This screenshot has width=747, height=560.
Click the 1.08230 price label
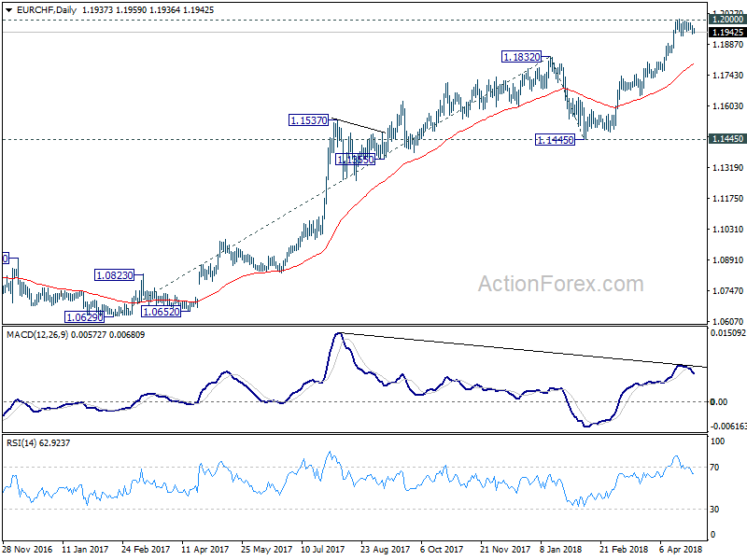click(114, 275)
